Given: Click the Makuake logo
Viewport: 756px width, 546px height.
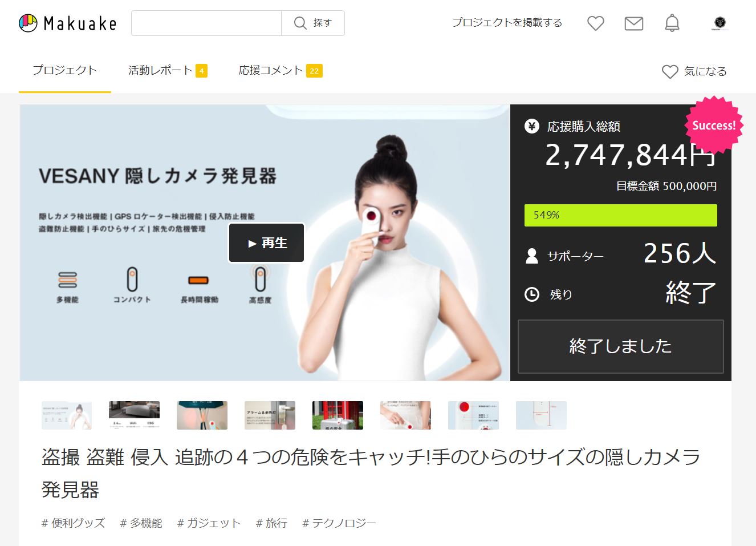Looking at the screenshot, I should coord(68,23).
